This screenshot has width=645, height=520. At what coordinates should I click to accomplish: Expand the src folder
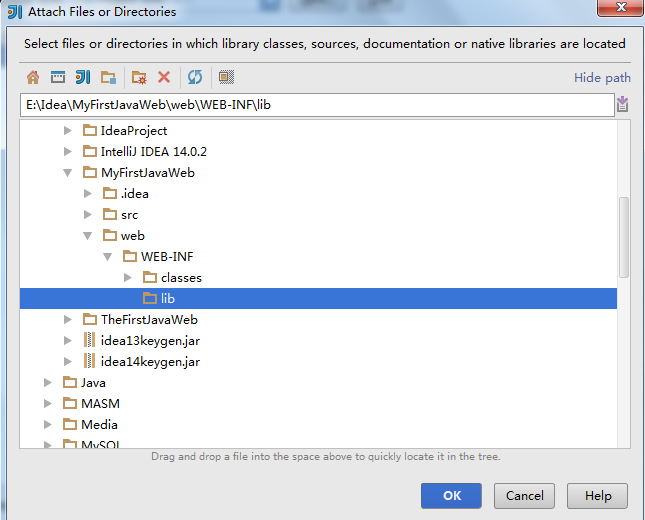(88, 214)
